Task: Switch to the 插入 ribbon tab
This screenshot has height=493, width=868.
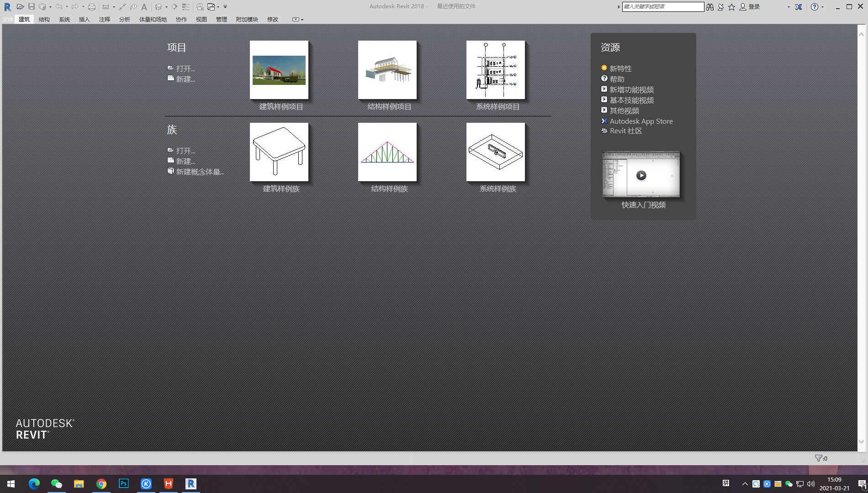Action: pos(85,20)
